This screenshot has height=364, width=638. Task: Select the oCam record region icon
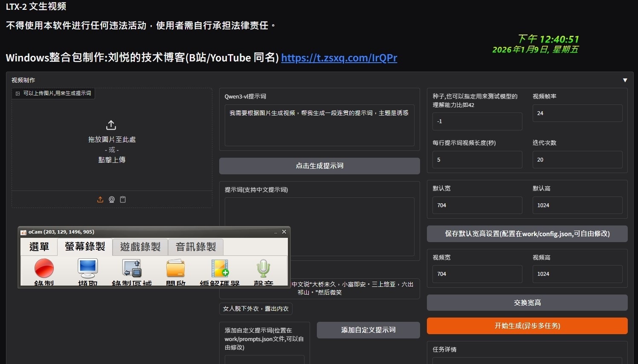coord(132,269)
